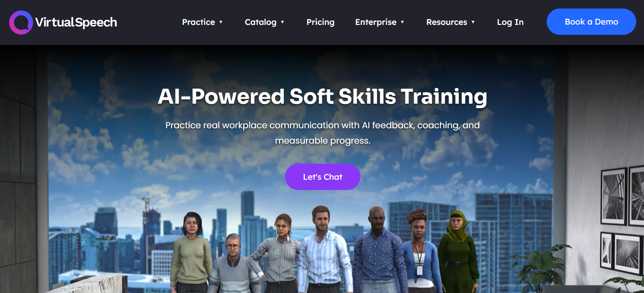644x293 pixels.
Task: Expand the Practice dropdown arrow
Action: (221, 22)
